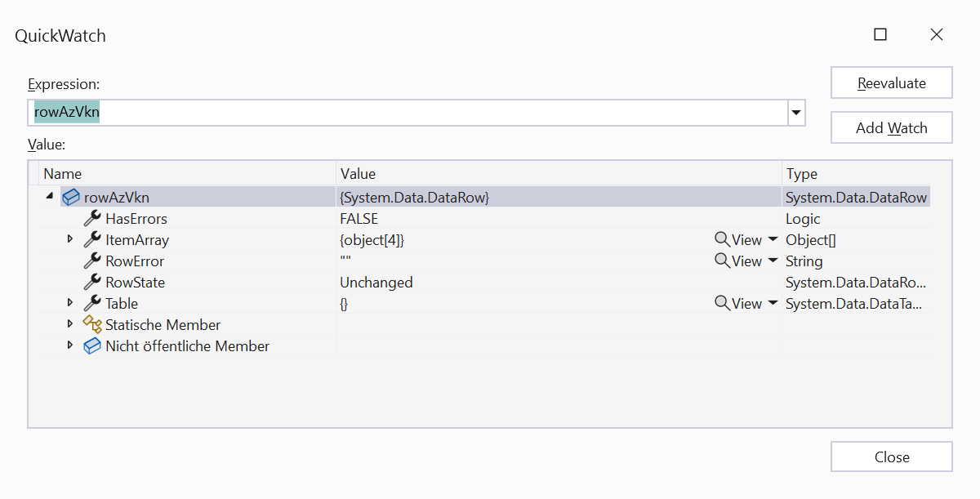The height and width of the screenshot is (499, 980).
Task: Click the Statische Member class icon
Action: click(x=92, y=324)
